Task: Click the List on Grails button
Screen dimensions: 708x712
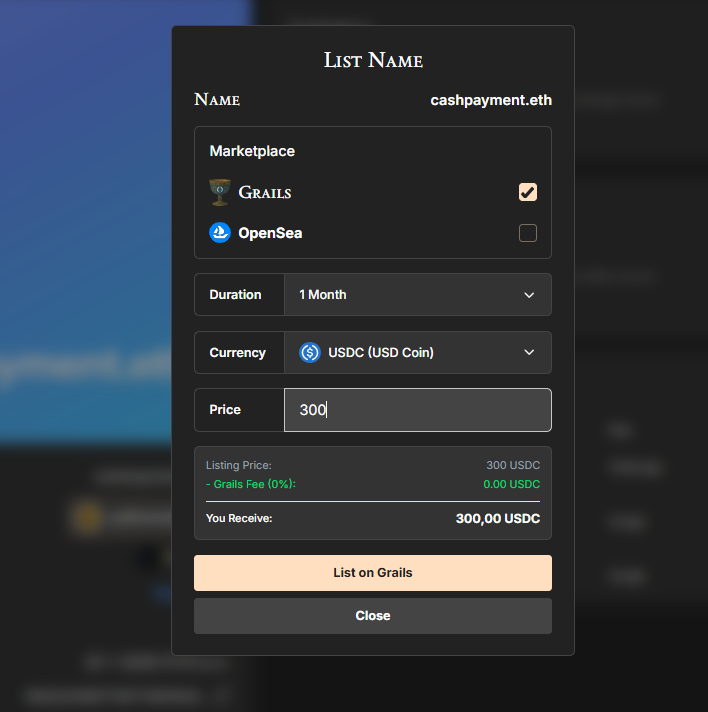Action: (x=373, y=573)
